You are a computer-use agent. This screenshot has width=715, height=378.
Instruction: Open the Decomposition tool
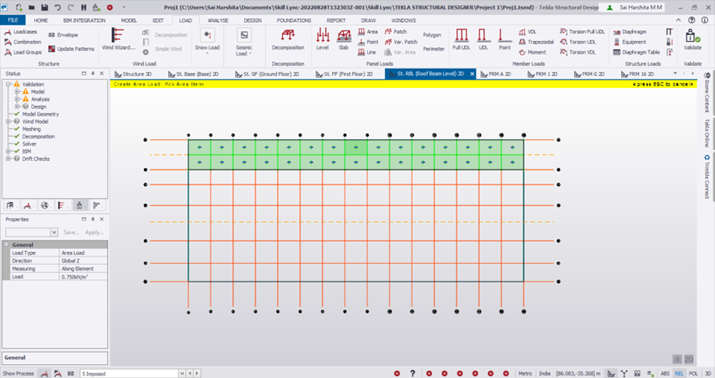[x=288, y=39]
